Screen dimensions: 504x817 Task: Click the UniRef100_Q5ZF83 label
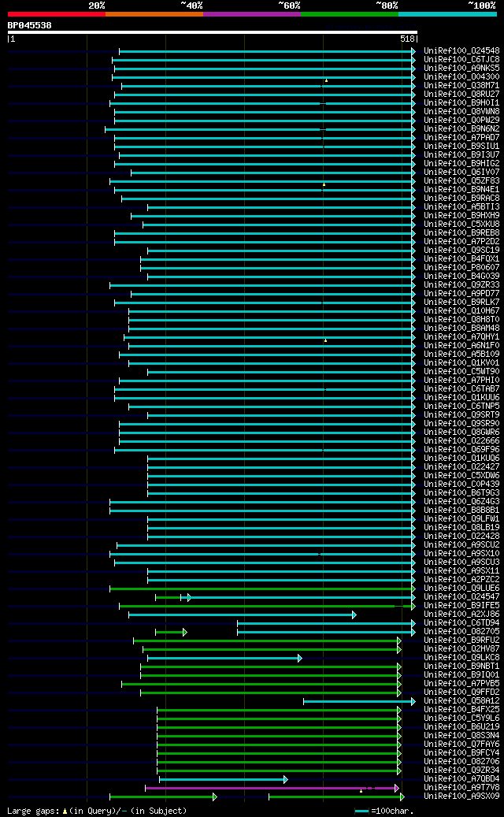[x=461, y=180]
